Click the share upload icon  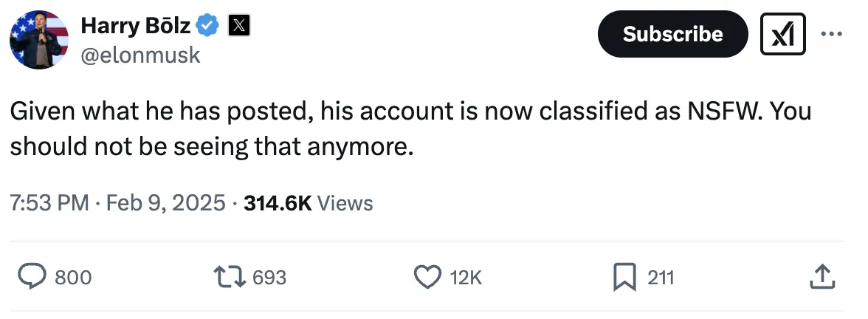(821, 278)
